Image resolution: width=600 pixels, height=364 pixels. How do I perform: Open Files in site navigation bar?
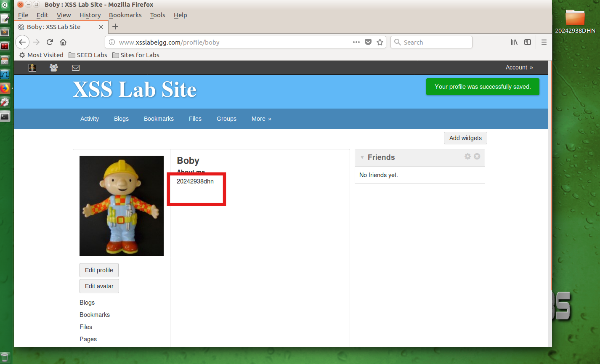[195, 119]
